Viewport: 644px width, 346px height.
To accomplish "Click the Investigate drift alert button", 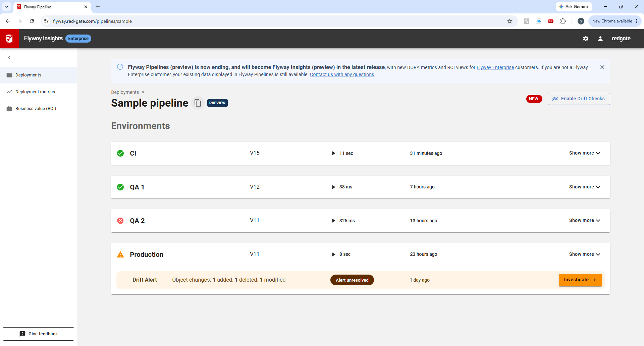I will click(x=580, y=280).
